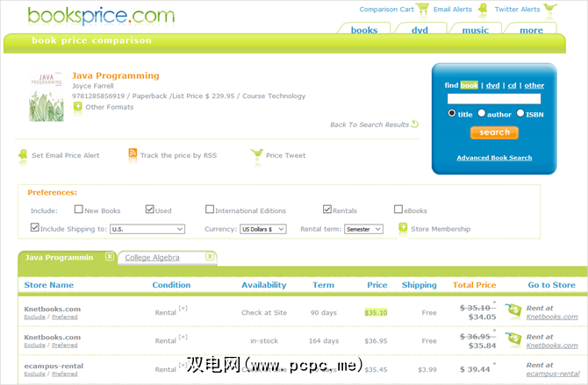
Task: Uncheck Include Shipping to checkbox
Action: click(x=34, y=227)
